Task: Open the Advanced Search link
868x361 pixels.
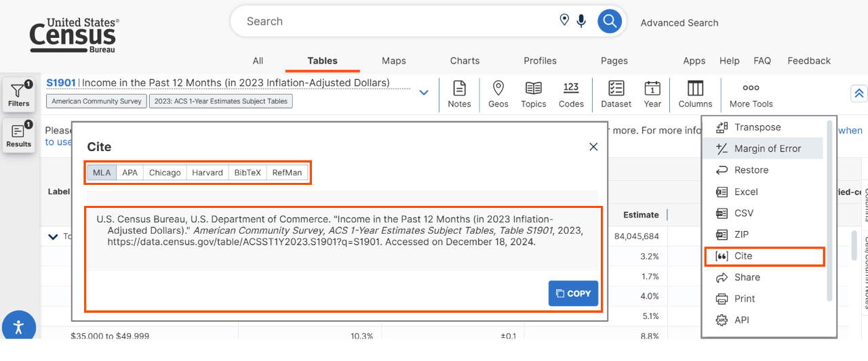Action: pos(679,22)
